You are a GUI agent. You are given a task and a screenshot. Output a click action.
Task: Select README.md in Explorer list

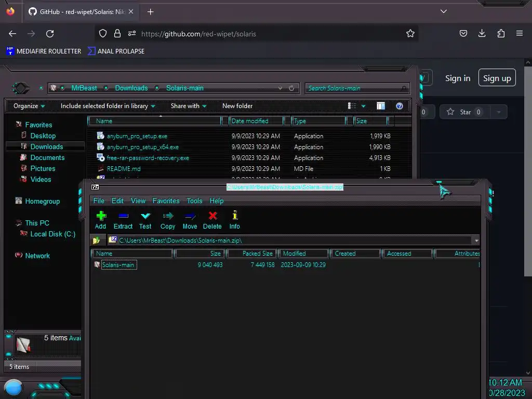coord(124,169)
